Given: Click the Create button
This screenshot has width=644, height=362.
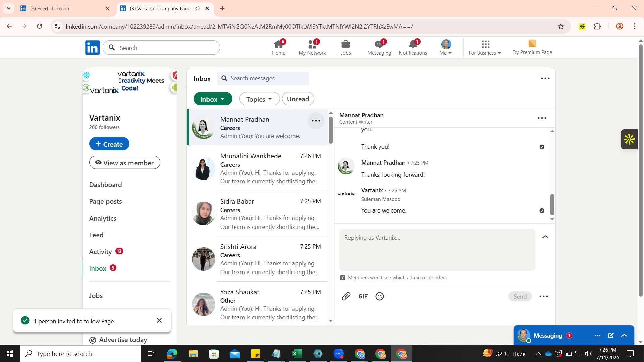Looking at the screenshot, I should point(109,144).
